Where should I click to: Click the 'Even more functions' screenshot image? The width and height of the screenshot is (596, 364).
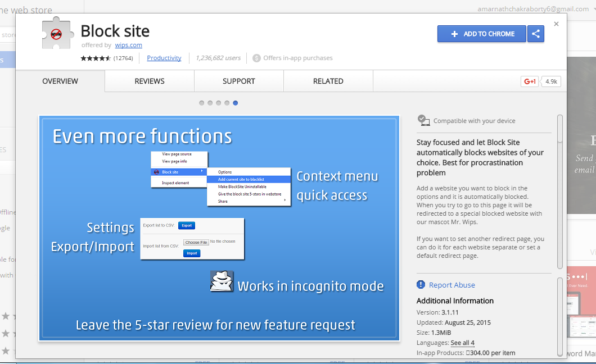pos(219,228)
